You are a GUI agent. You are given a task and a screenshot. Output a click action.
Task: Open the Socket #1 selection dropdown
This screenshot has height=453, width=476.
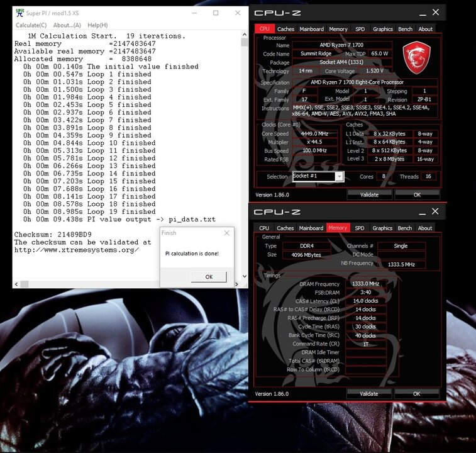pyautogui.click(x=340, y=177)
